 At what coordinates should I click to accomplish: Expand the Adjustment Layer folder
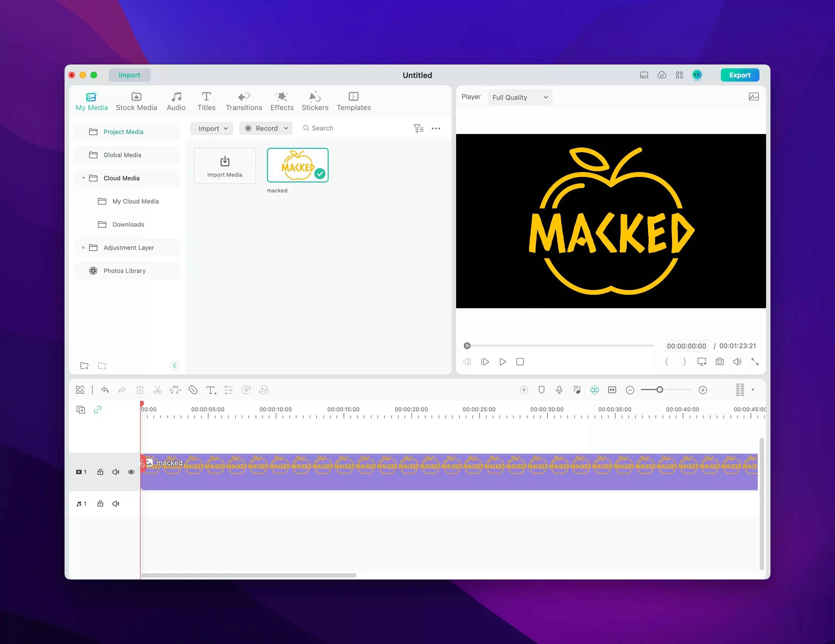pyautogui.click(x=83, y=248)
